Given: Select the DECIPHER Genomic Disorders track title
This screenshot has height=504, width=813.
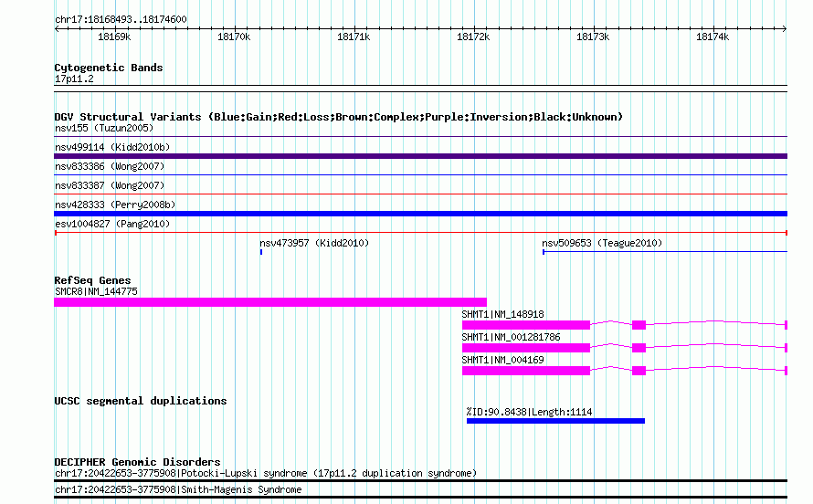Looking at the screenshot, I should 137,462.
